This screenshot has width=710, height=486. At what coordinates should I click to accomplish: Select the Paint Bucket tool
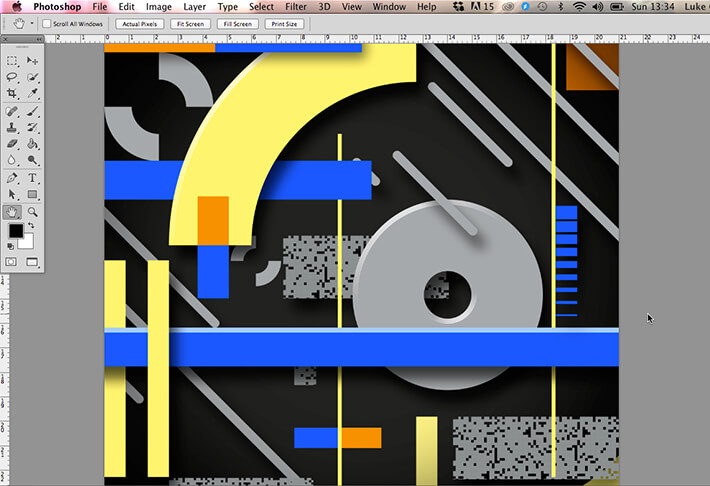tap(32, 144)
